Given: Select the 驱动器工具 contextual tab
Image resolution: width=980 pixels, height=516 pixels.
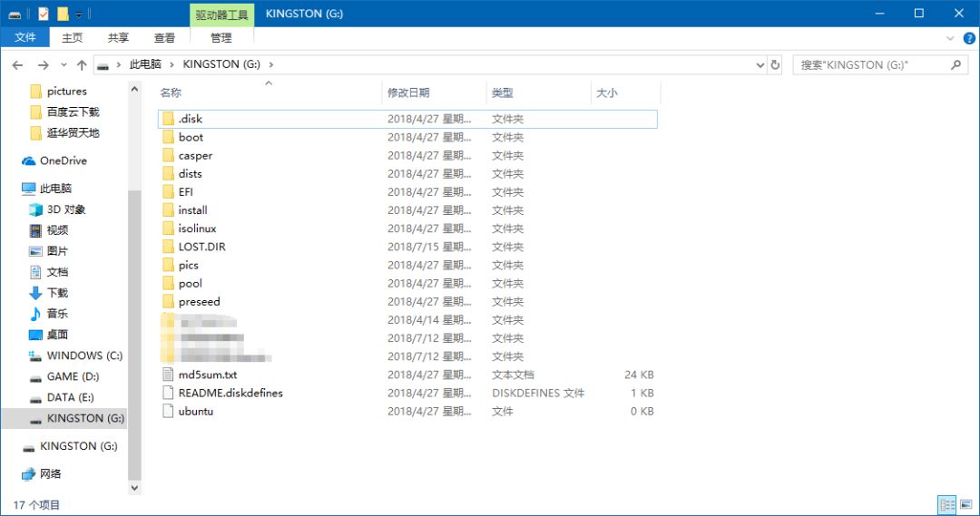Looking at the screenshot, I should 222,15.
